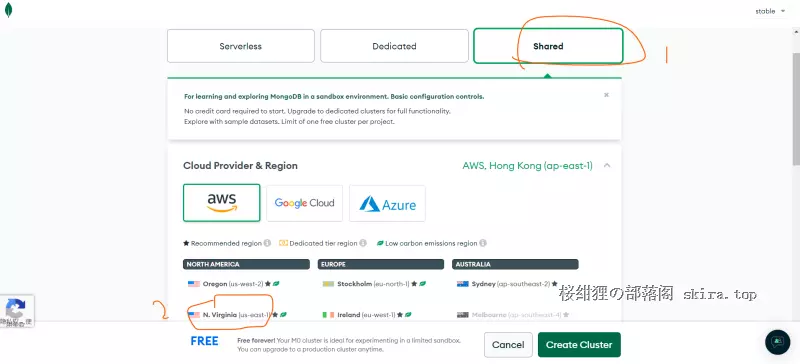Click info icon beside Dedicated tier region

pos(363,244)
